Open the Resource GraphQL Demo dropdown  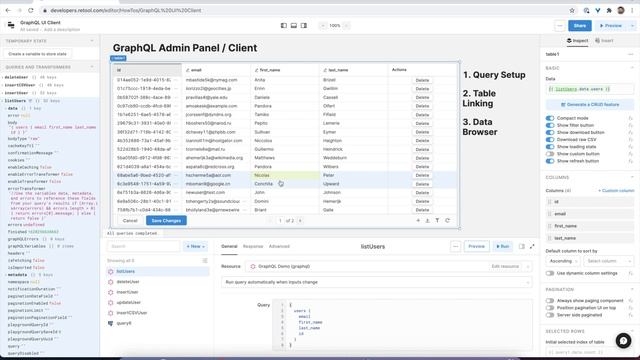[x=389, y=266]
